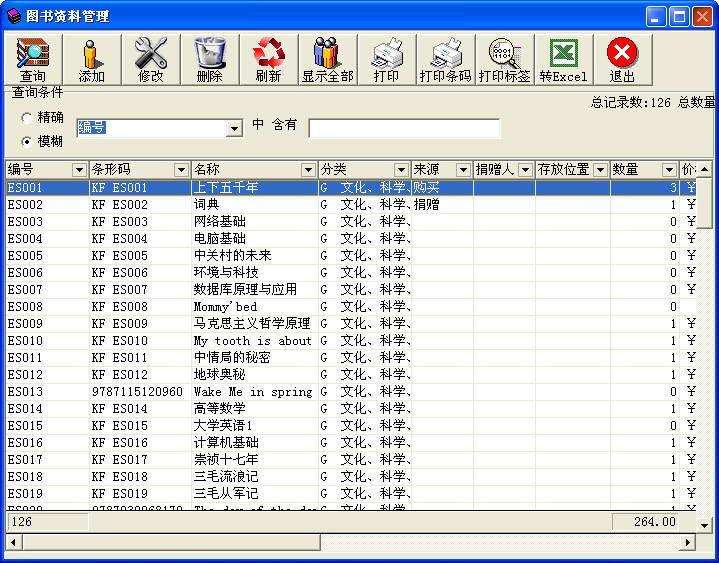This screenshot has width=719, height=563.
Task: Open the 存放位置 column filter dropdown
Action: coord(600,170)
